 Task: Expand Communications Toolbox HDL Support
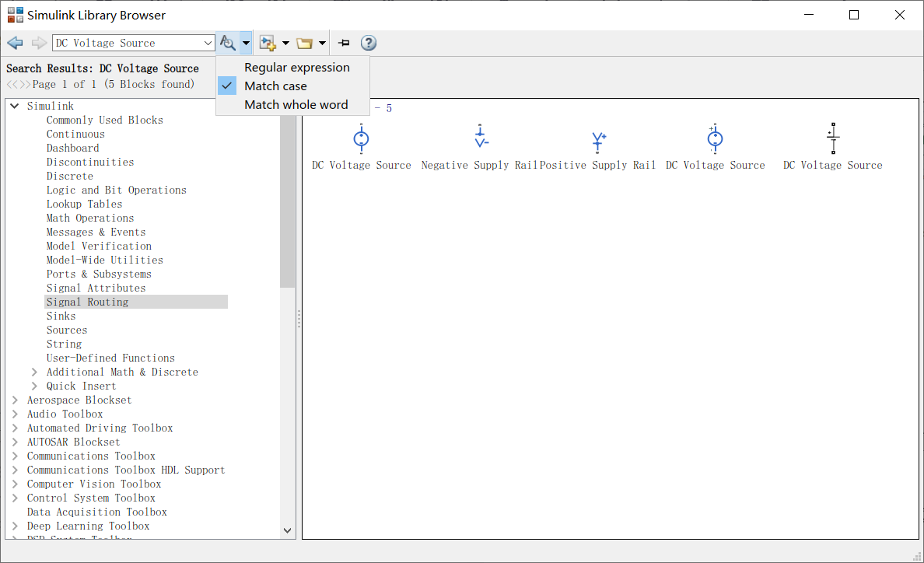point(16,470)
